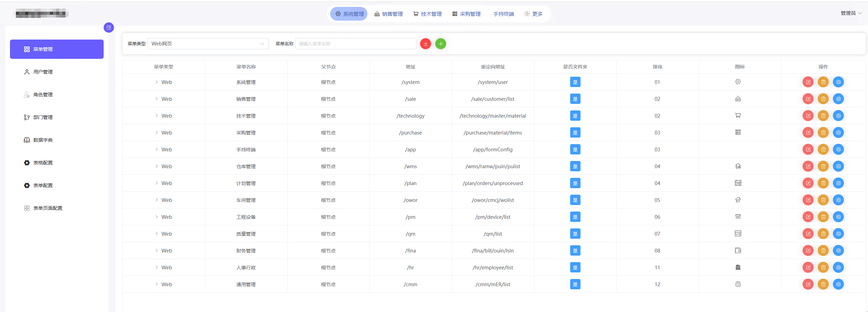
Task: Click the edit icon on 系统管理 row
Action: [x=808, y=82]
